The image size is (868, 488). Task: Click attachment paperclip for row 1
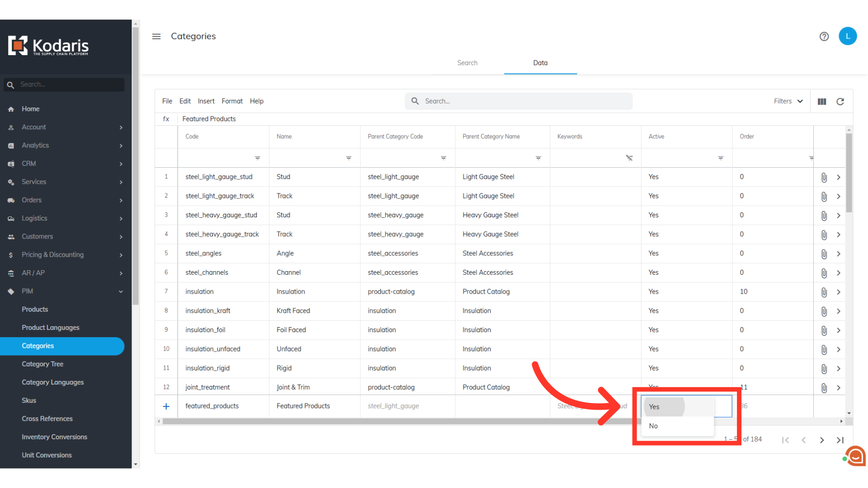824,177
